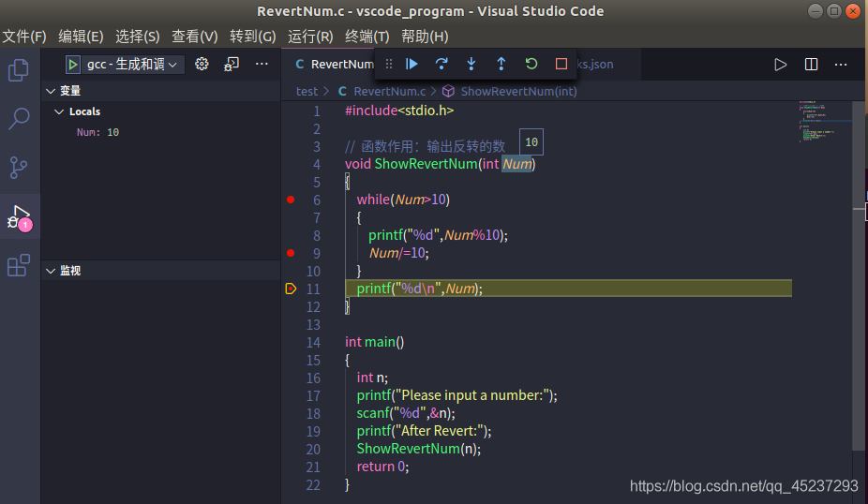Open launch.json with gear icon
The width and height of the screenshot is (868, 504).
[202, 65]
